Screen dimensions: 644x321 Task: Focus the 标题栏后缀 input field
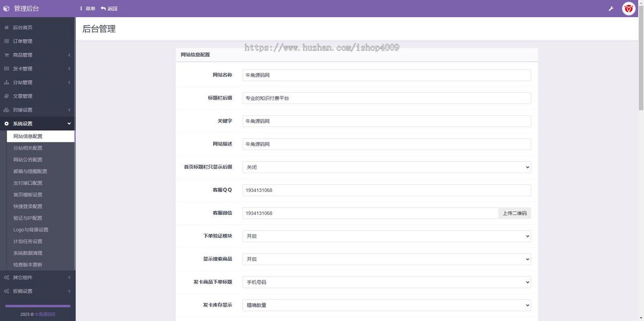tap(386, 98)
